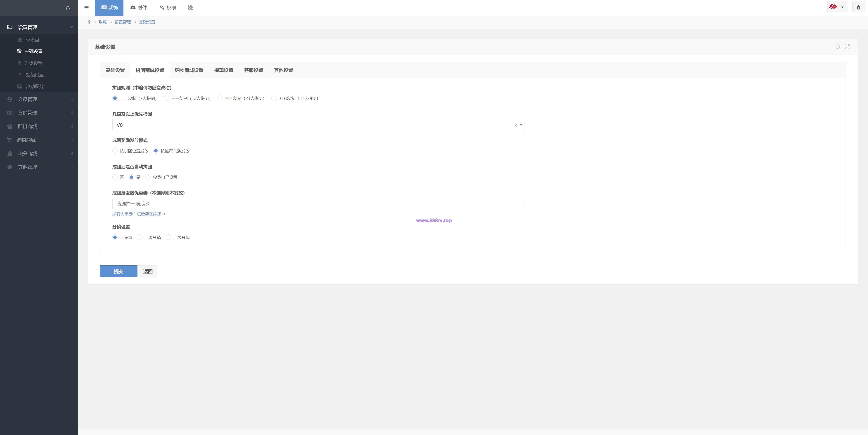Click the blue 提交 submit button

(x=119, y=271)
